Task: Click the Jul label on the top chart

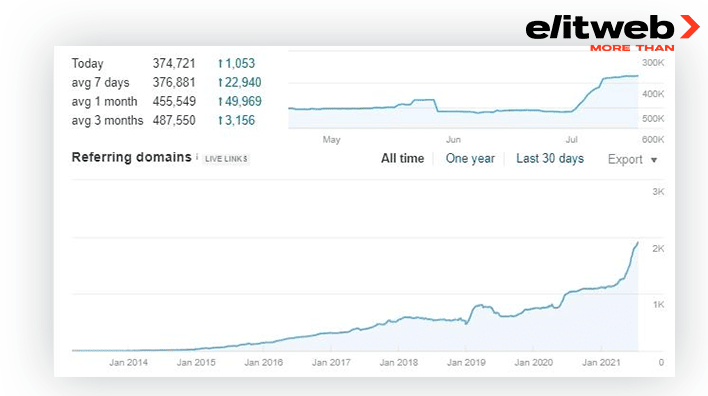Action: (x=572, y=140)
